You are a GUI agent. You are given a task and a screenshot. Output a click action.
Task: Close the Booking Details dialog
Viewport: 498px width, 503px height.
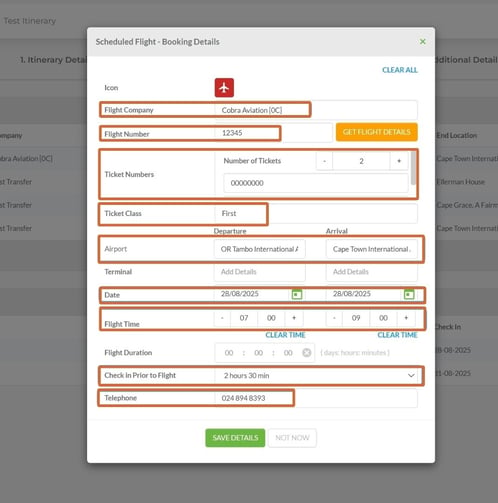pos(422,42)
